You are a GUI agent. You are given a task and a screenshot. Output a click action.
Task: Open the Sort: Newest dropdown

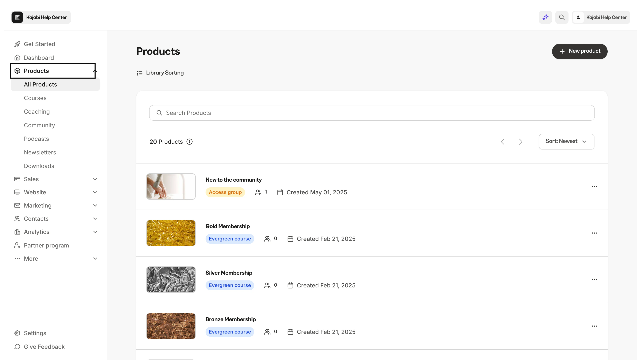pyautogui.click(x=566, y=141)
